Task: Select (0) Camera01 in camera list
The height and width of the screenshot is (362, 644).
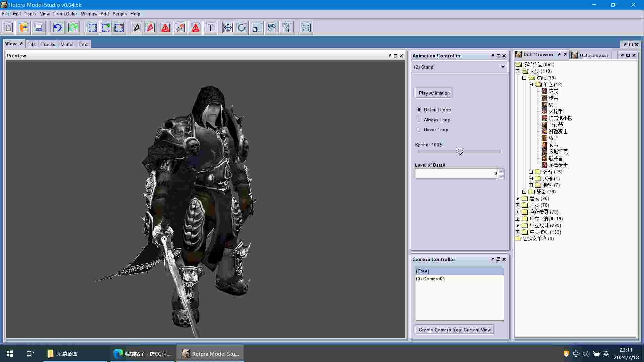Action: pos(459,279)
